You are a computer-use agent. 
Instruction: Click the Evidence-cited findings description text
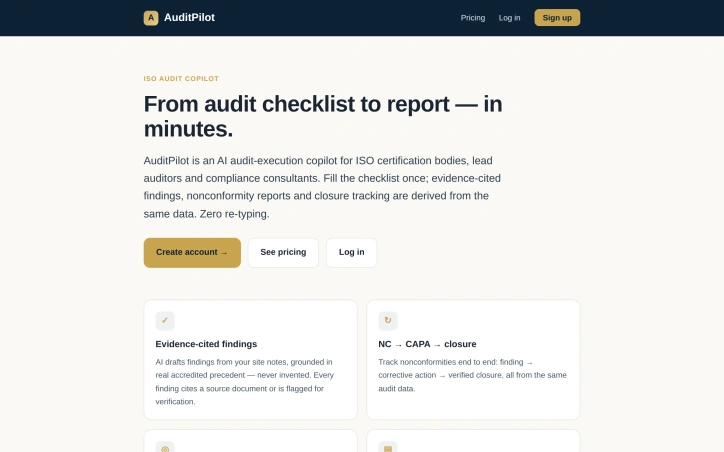point(245,382)
